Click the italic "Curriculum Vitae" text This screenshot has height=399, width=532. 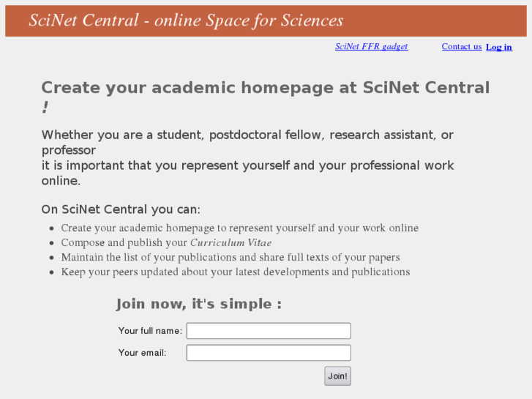tap(231, 243)
